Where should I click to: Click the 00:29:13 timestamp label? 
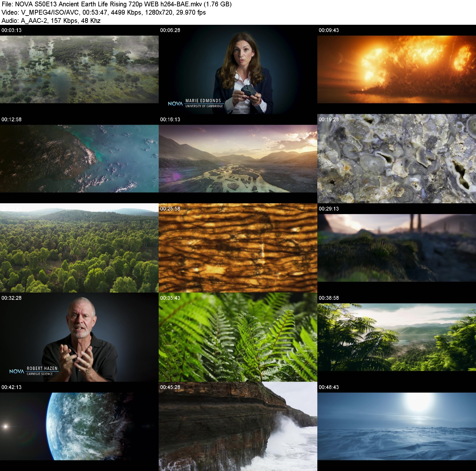[329, 209]
